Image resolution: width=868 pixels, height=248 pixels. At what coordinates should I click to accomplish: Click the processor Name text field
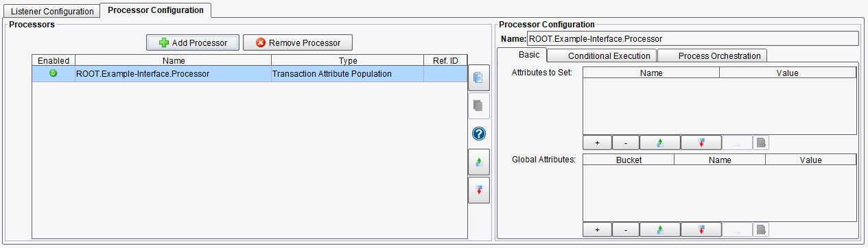pyautogui.click(x=692, y=39)
